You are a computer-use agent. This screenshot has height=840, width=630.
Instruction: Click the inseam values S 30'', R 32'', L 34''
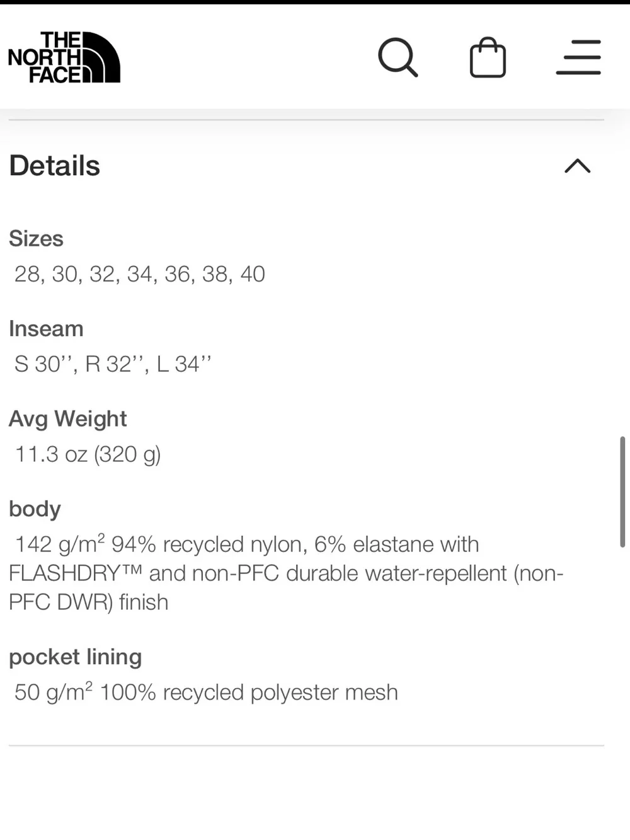point(113,364)
